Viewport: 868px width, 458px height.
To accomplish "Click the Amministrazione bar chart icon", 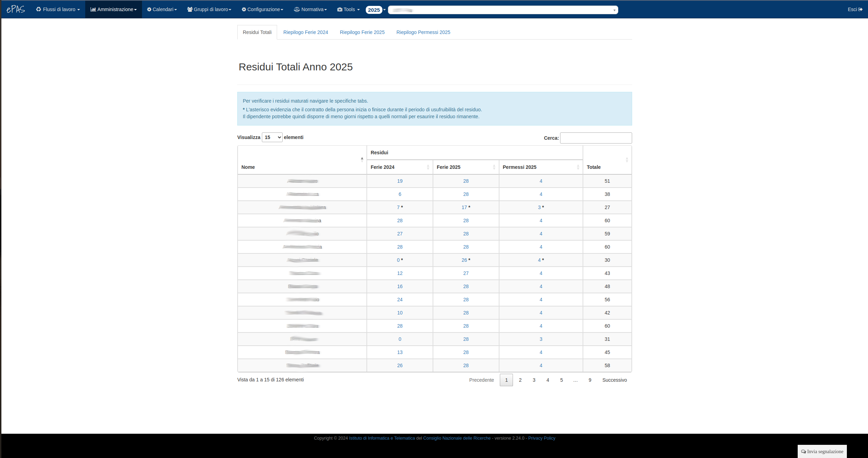I will point(93,9).
